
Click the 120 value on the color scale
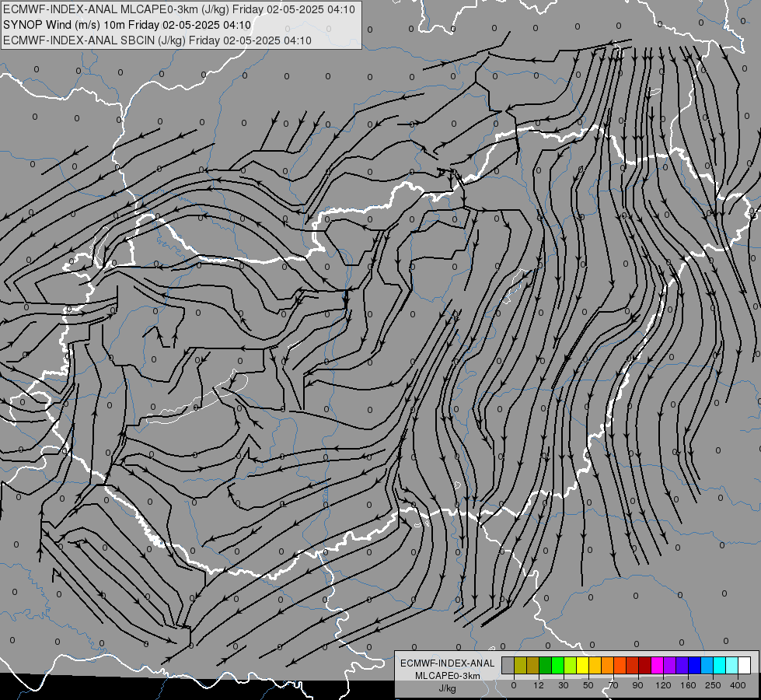663,685
